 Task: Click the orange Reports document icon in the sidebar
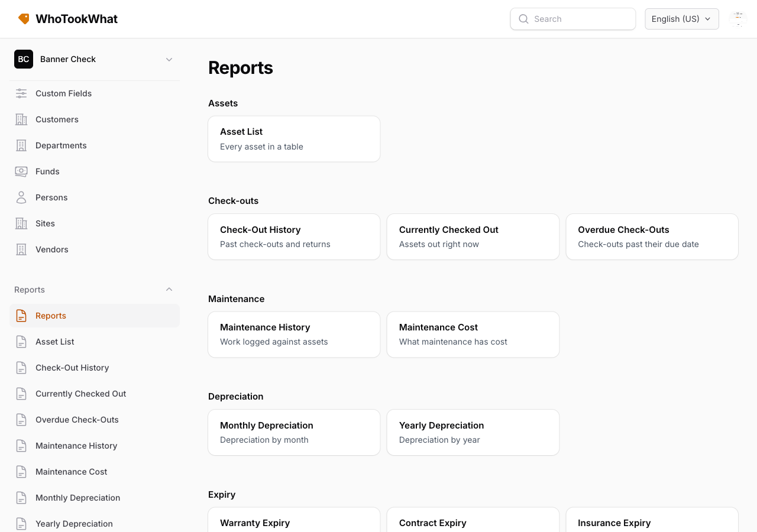(21, 316)
